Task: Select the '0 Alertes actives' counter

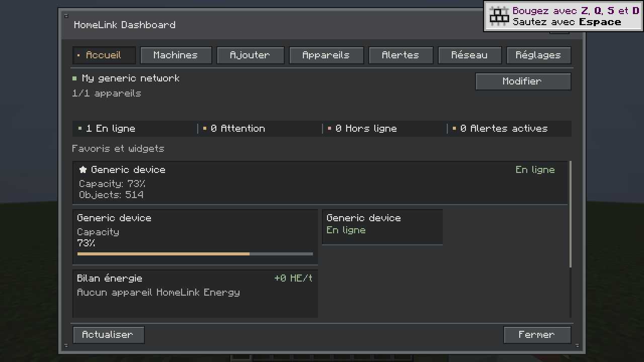Action: [x=509, y=129]
